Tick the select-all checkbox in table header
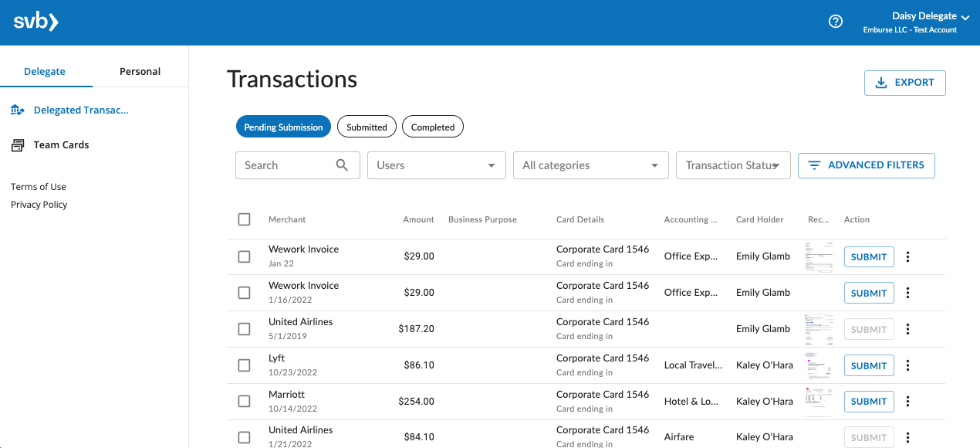The image size is (980, 448). 245,219
